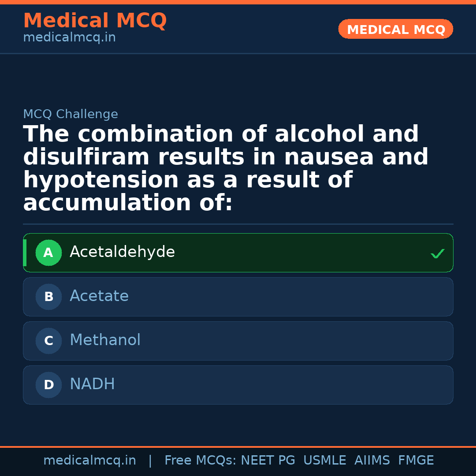
Task: Open the NEET PG link
Action: click(268, 460)
